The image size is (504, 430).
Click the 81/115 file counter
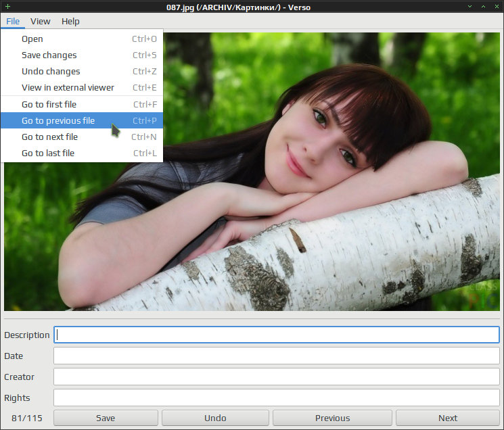(27, 418)
